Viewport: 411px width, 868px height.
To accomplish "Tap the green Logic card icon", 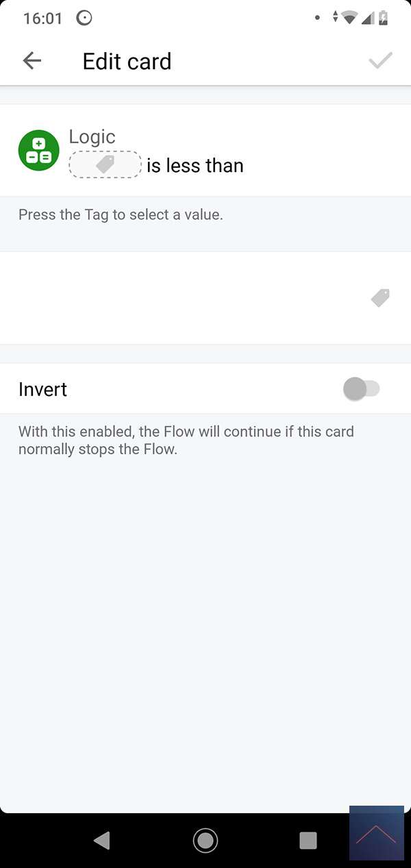I will coord(38,151).
